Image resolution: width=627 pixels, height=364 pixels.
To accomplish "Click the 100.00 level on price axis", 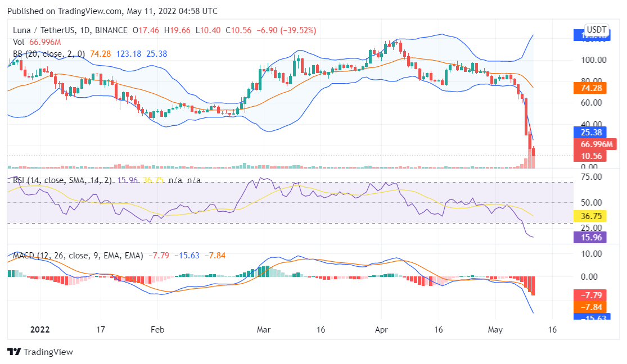I will pyautogui.click(x=593, y=60).
